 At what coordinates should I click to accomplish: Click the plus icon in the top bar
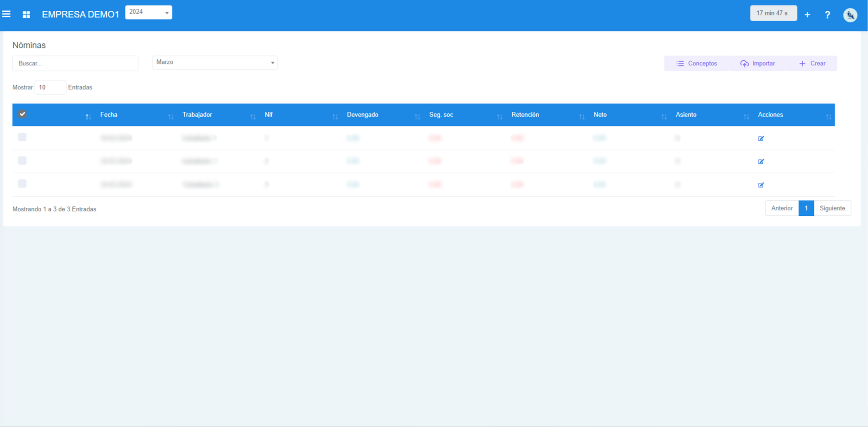pyautogui.click(x=807, y=15)
